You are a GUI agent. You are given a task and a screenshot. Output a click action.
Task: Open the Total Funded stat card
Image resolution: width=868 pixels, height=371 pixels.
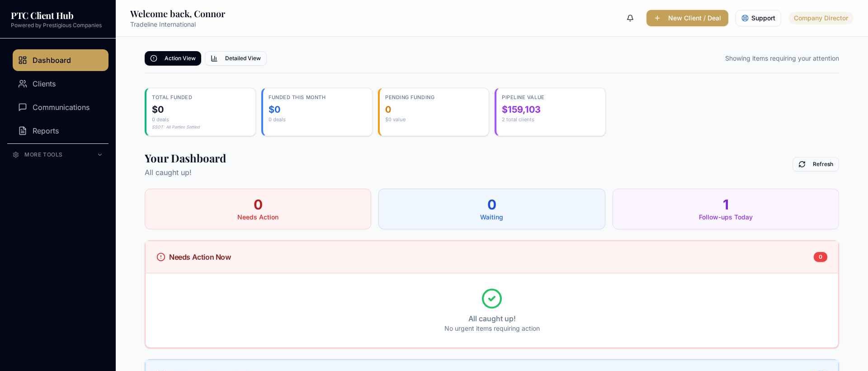click(x=200, y=112)
